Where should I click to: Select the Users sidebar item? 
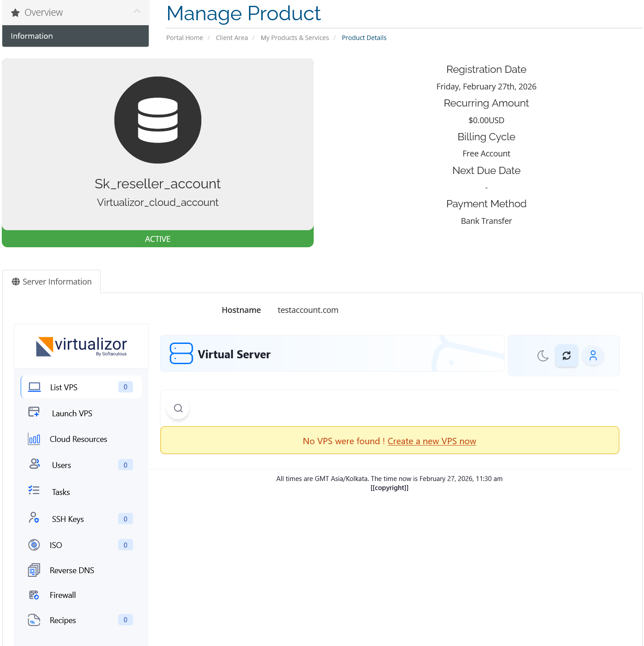62,465
